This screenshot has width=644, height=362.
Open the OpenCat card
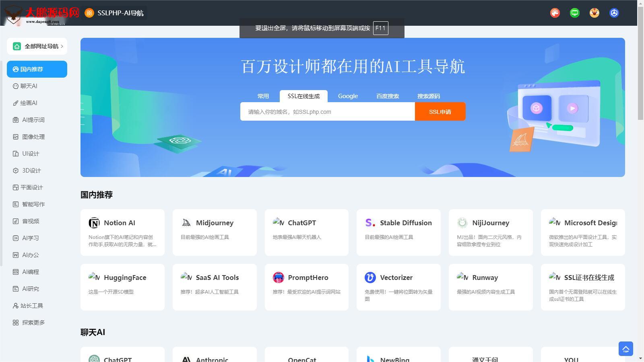click(307, 354)
